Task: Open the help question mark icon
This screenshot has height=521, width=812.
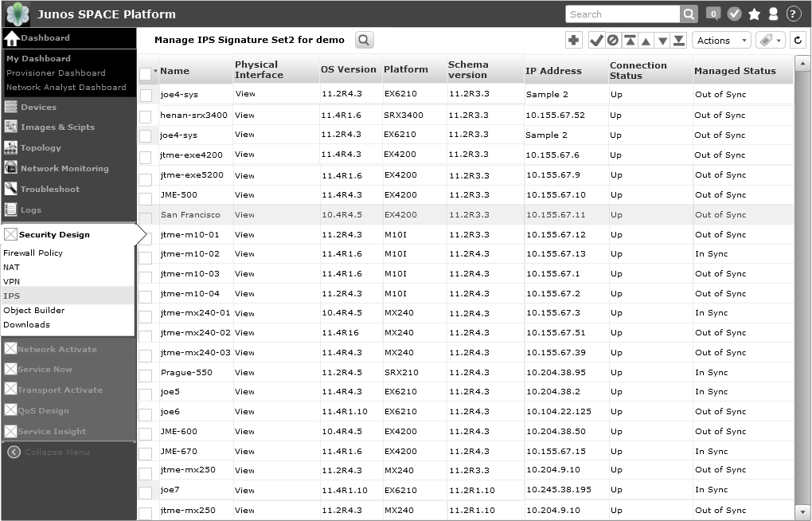Action: 794,14
